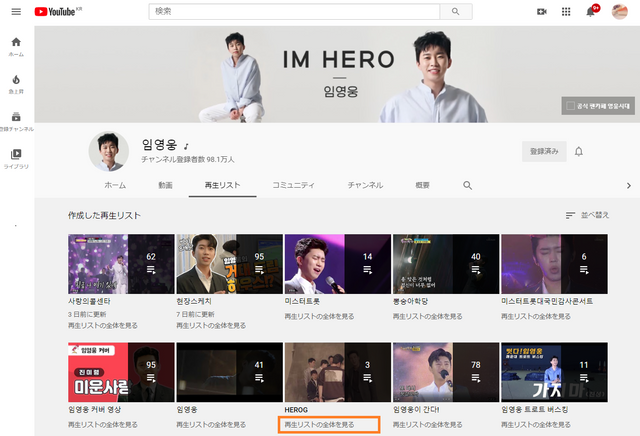
Task: Open the create video camera icon
Action: click(542, 11)
